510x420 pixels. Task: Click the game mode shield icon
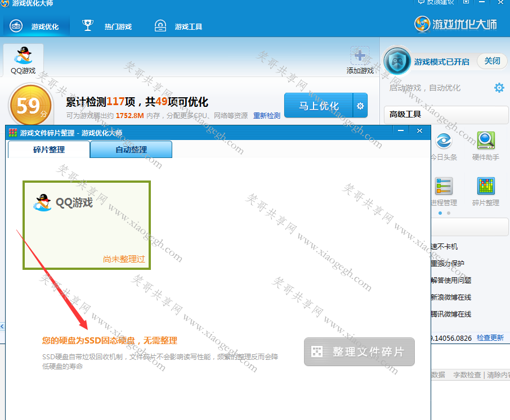[x=397, y=61]
